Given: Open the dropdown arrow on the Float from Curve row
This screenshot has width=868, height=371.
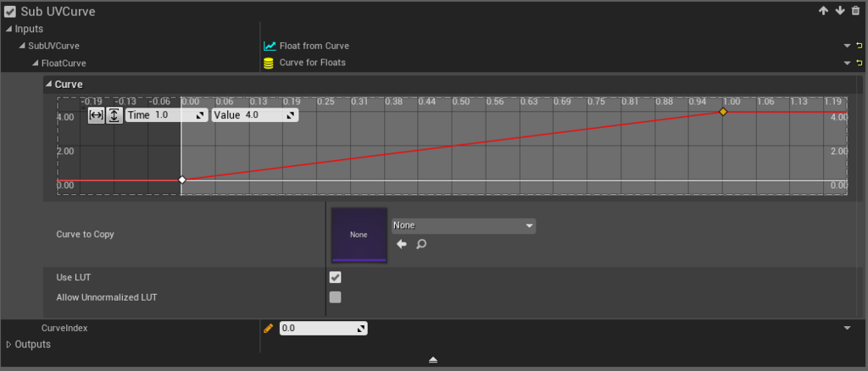Looking at the screenshot, I should [847, 46].
